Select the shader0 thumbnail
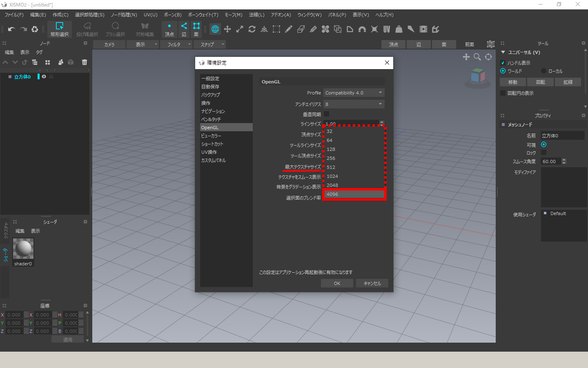Viewport: 588px width, 368px height. point(23,248)
